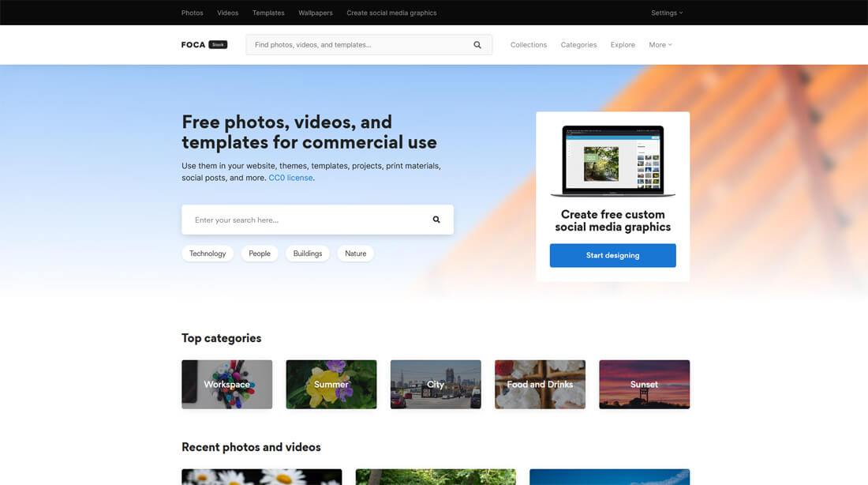Open the Photos section
Image resolution: width=868 pixels, height=485 pixels.
pos(192,13)
